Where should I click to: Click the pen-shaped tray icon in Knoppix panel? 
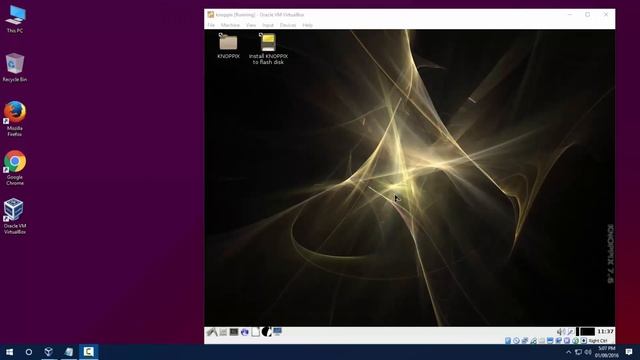pos(571,331)
